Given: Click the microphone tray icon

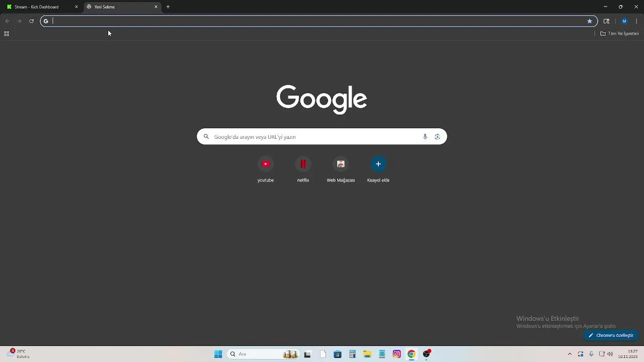Looking at the screenshot, I should (591, 354).
